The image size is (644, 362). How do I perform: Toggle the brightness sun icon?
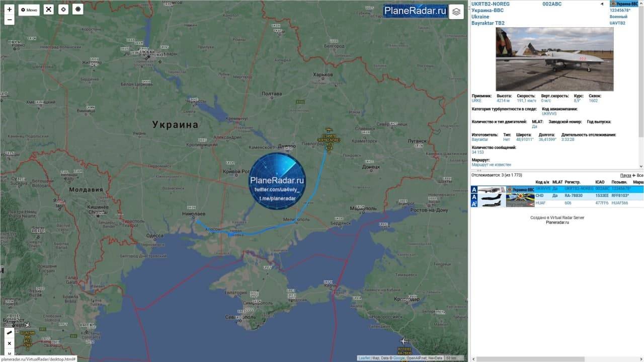click(x=77, y=10)
